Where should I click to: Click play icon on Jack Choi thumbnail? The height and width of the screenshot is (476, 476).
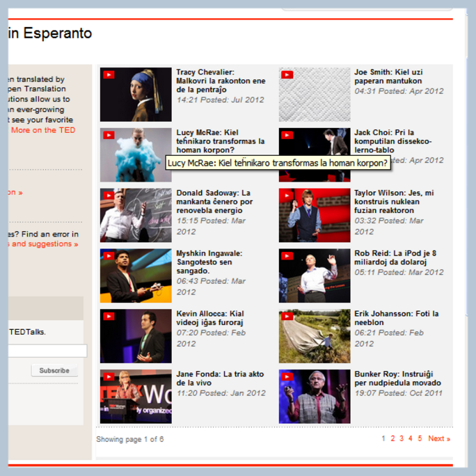tap(287, 135)
